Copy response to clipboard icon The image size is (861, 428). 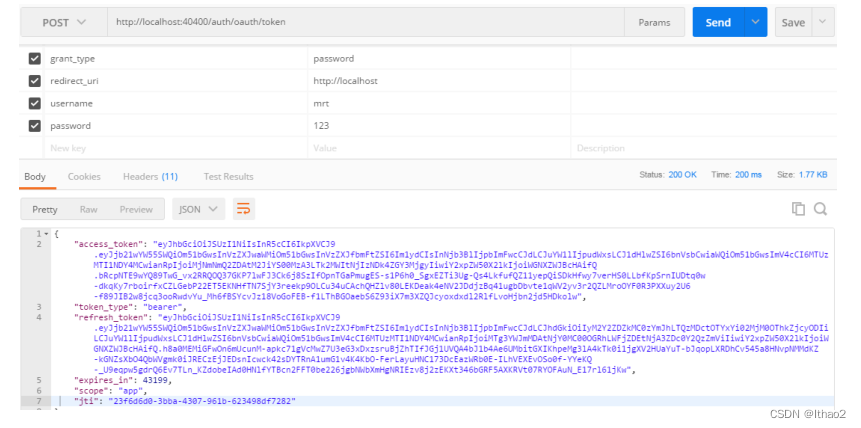click(x=798, y=209)
